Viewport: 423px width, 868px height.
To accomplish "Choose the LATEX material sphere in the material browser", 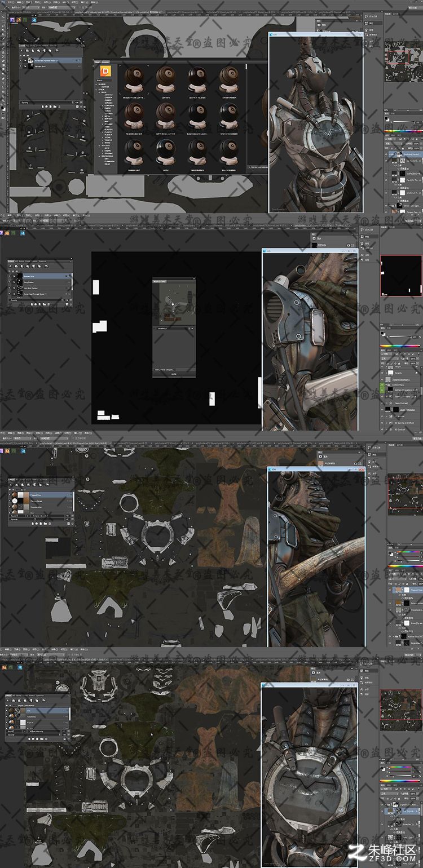I will (x=165, y=151).
